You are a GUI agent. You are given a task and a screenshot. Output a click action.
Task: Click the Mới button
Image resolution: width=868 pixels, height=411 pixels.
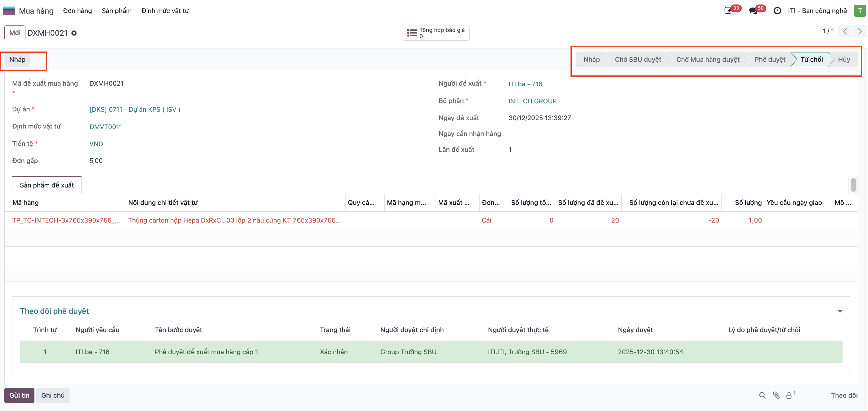pyautogui.click(x=15, y=33)
